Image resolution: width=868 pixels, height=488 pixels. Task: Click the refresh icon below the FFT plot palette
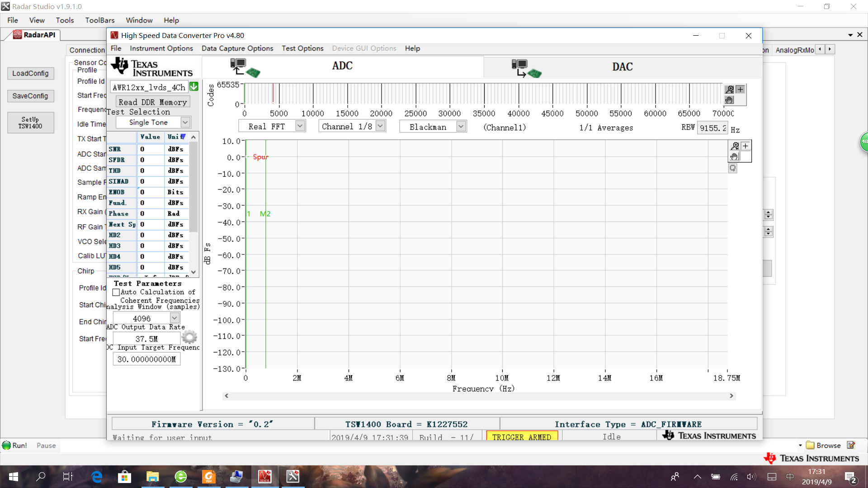[733, 168]
